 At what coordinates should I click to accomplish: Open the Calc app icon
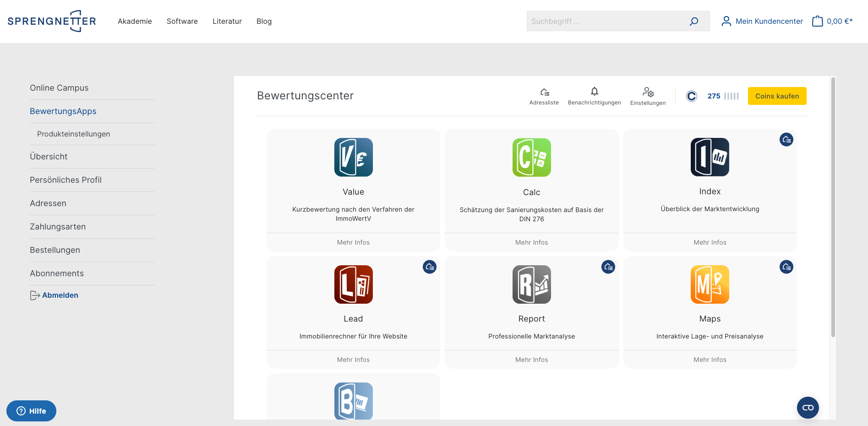tap(531, 157)
